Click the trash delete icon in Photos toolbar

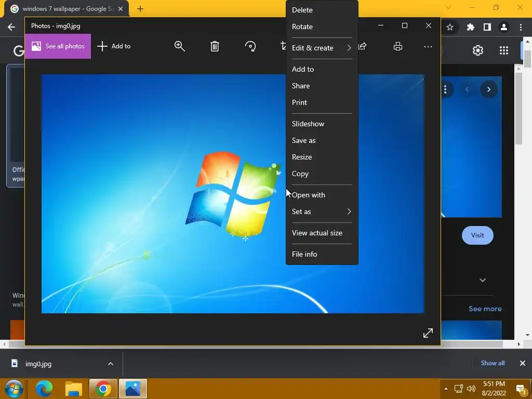(215, 46)
